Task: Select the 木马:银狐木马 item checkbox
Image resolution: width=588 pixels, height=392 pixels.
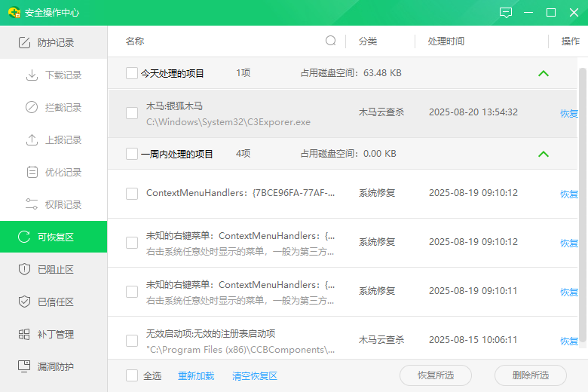Action: tap(132, 113)
